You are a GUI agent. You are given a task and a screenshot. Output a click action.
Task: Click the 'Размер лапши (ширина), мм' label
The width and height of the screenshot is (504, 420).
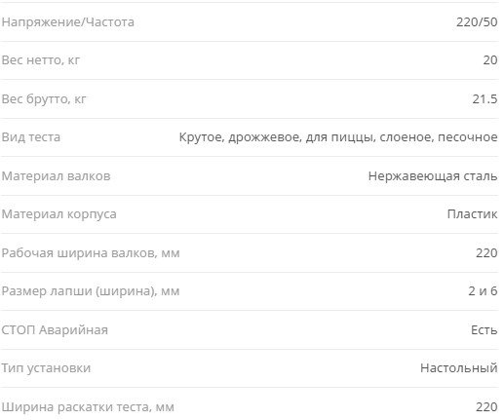pyautogui.click(x=91, y=291)
